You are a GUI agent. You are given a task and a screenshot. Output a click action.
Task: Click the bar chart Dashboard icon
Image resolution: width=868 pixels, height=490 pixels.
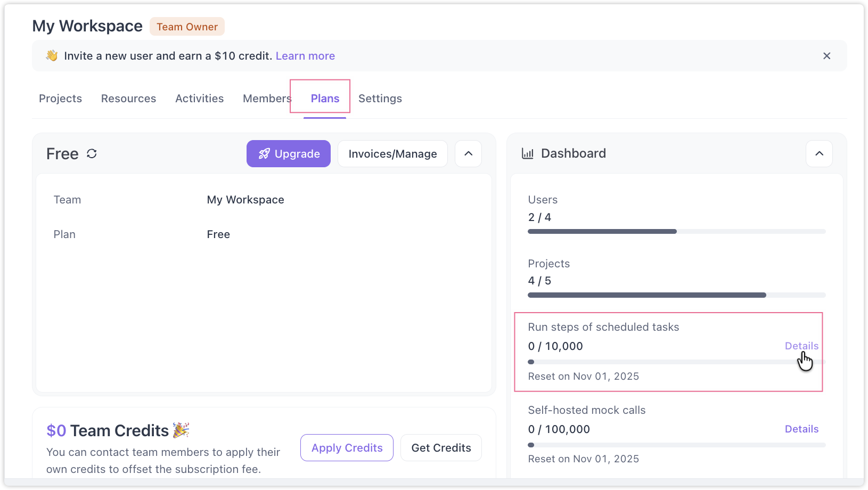[x=527, y=154]
